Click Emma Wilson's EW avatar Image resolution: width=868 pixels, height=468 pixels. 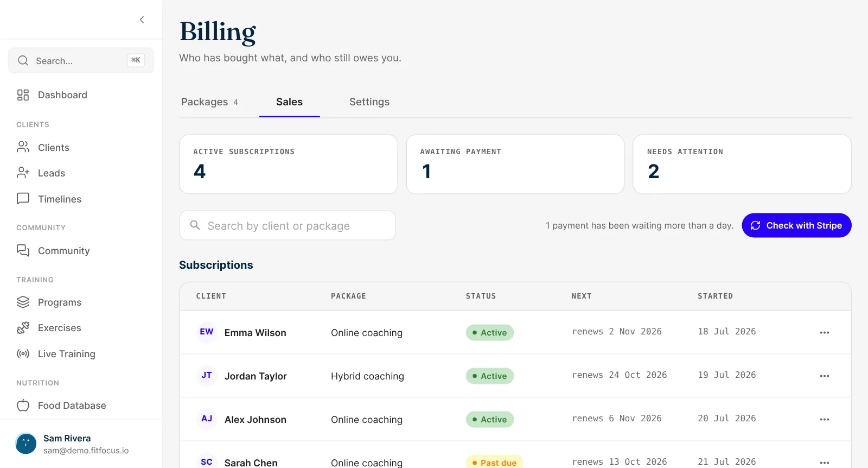pyautogui.click(x=207, y=332)
